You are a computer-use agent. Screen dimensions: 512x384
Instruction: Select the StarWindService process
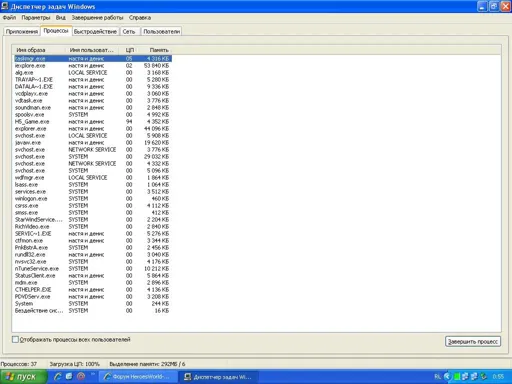(x=93, y=220)
